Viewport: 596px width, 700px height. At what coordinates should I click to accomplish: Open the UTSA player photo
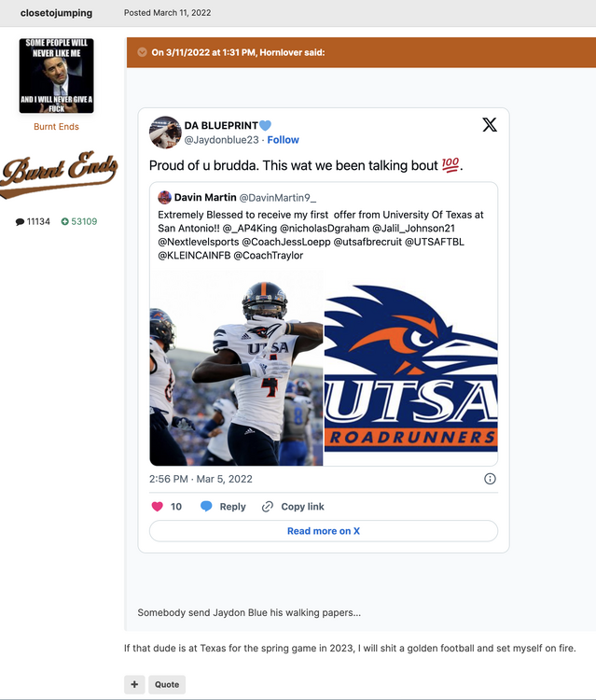click(x=236, y=368)
